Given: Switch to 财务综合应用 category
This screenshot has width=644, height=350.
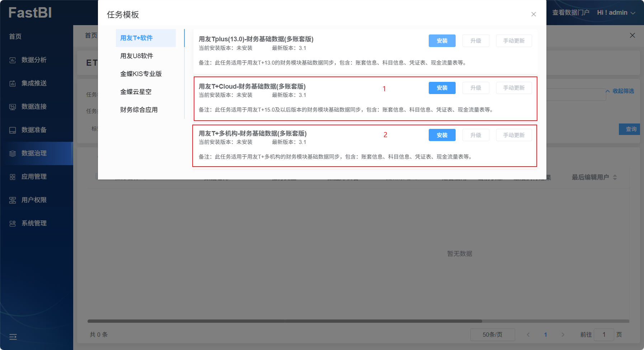Looking at the screenshot, I should (139, 110).
